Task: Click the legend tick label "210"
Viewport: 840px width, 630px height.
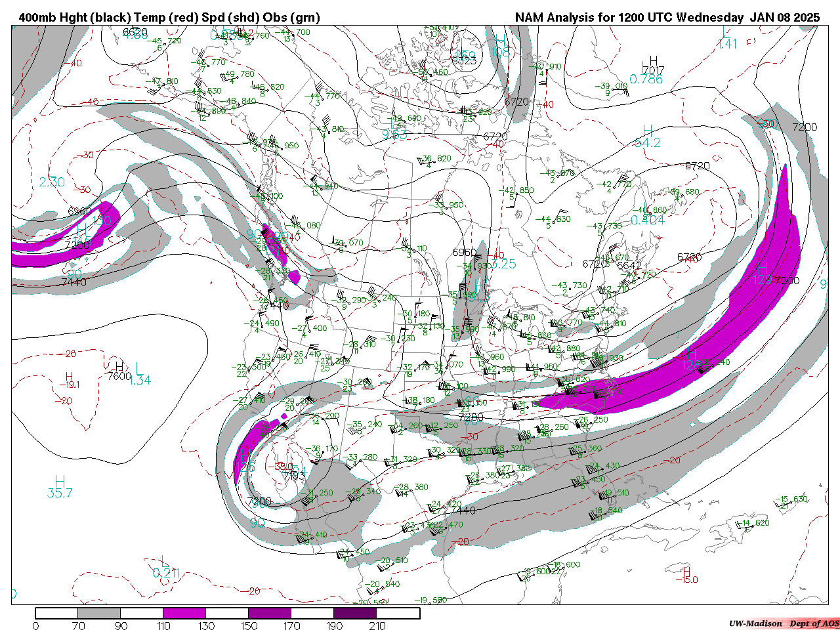Action: pos(377,625)
